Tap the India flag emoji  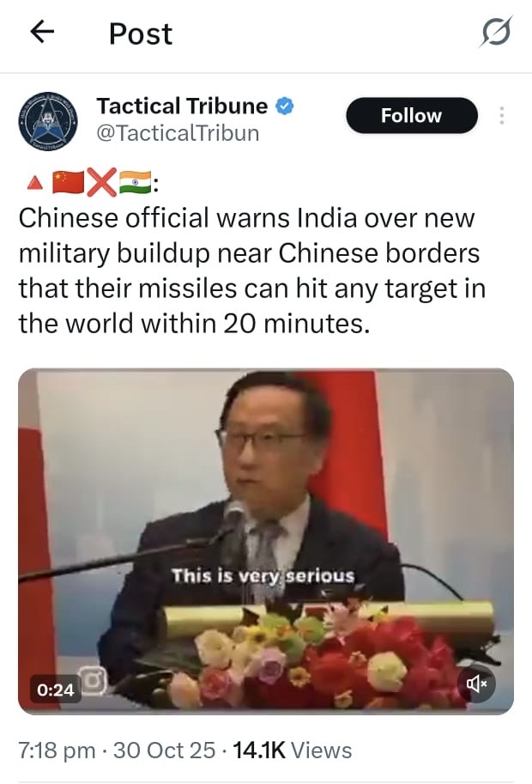pos(136,183)
